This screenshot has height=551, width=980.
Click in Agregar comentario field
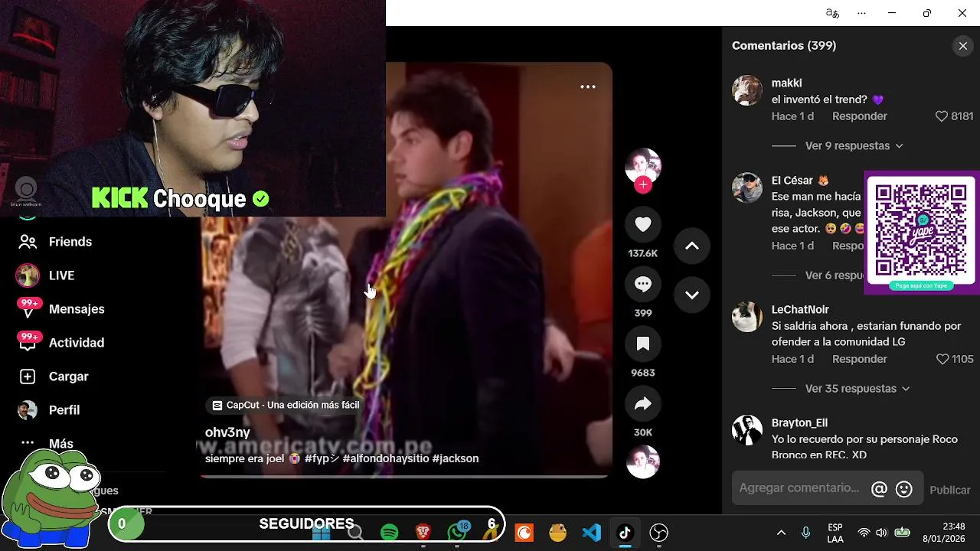tap(799, 488)
